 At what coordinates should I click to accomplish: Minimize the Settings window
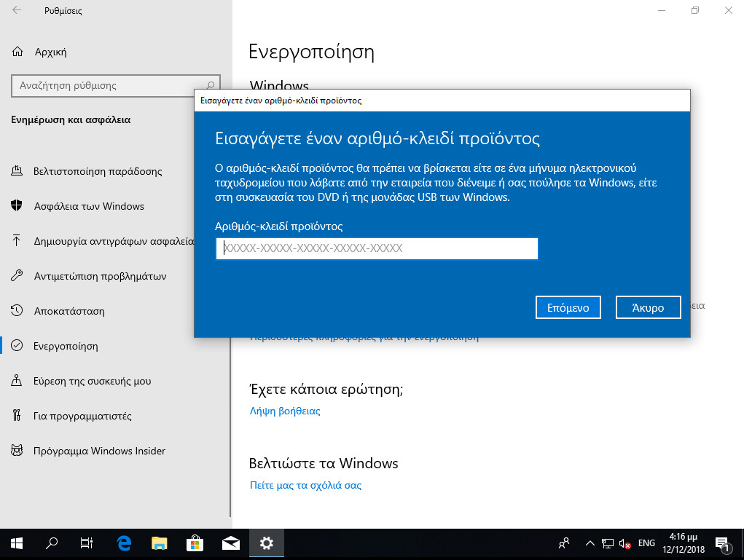662,10
